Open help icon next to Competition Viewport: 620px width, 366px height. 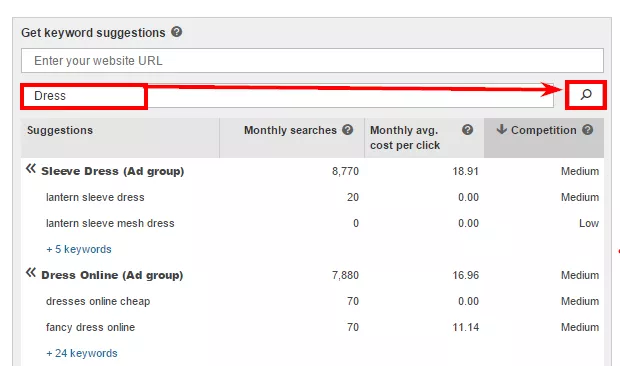coord(588,130)
